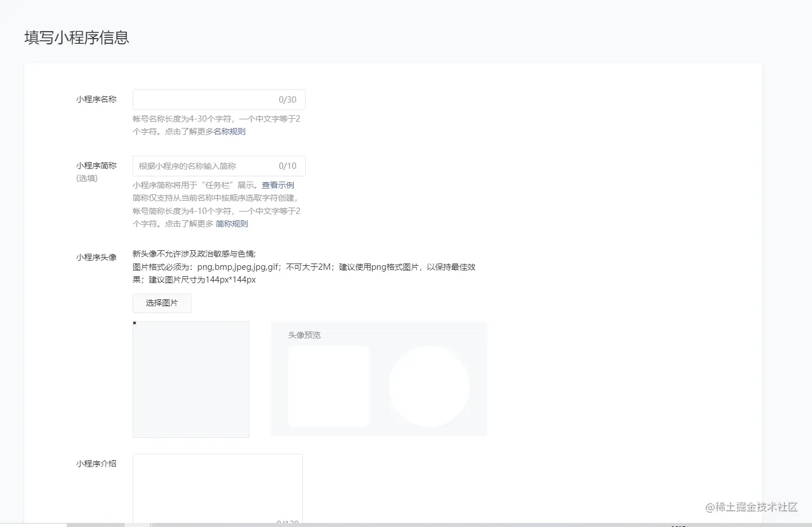Image resolution: width=812 pixels, height=527 pixels.
Task: Click the 小程序名称 field label
Action: pyautogui.click(x=96, y=99)
